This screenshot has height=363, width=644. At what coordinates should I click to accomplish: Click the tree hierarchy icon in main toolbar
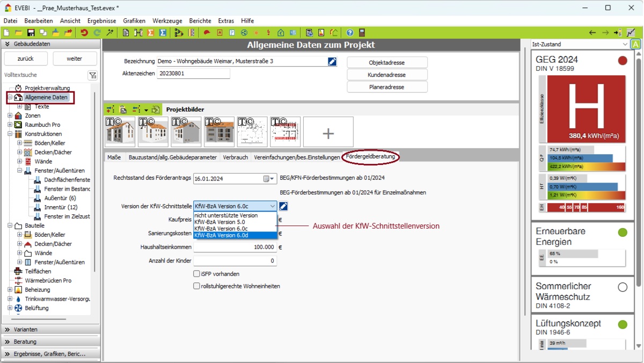179,33
